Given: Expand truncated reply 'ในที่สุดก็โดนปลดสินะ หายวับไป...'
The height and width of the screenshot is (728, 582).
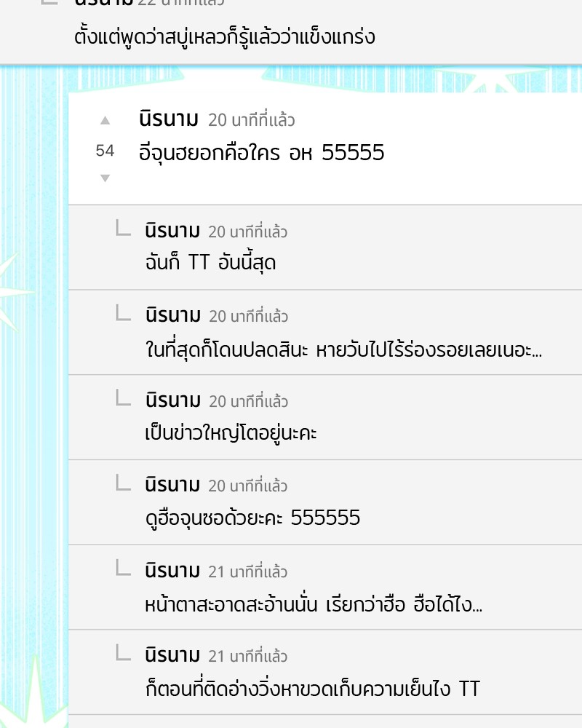Looking at the screenshot, I should [343, 349].
